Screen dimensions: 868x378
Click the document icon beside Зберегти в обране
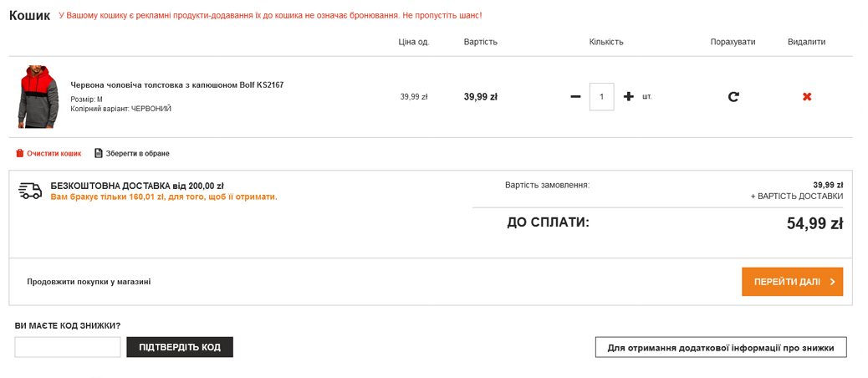coord(99,154)
